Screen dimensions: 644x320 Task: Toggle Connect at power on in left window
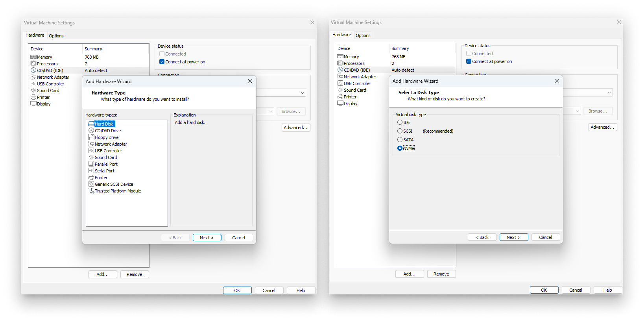(162, 62)
